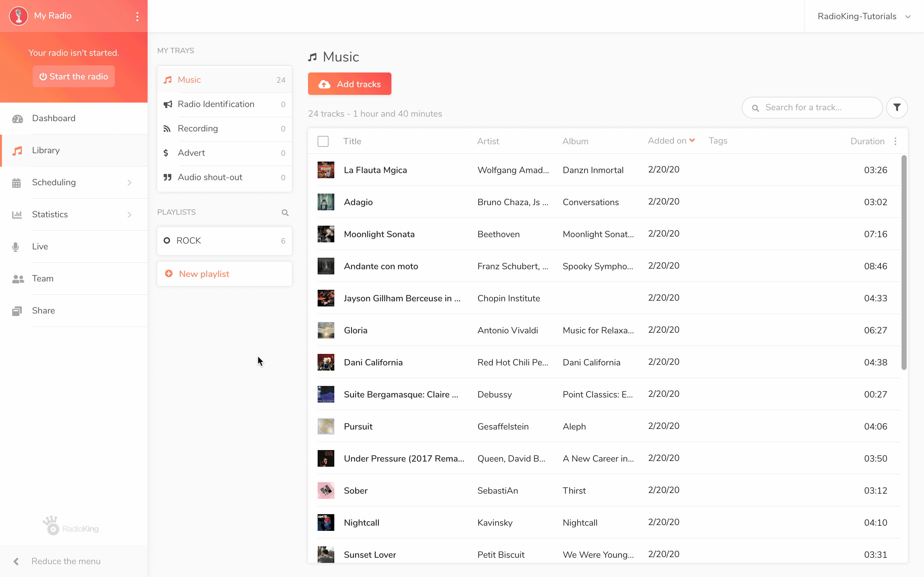
Task: Open the Advert tray
Action: [191, 153]
